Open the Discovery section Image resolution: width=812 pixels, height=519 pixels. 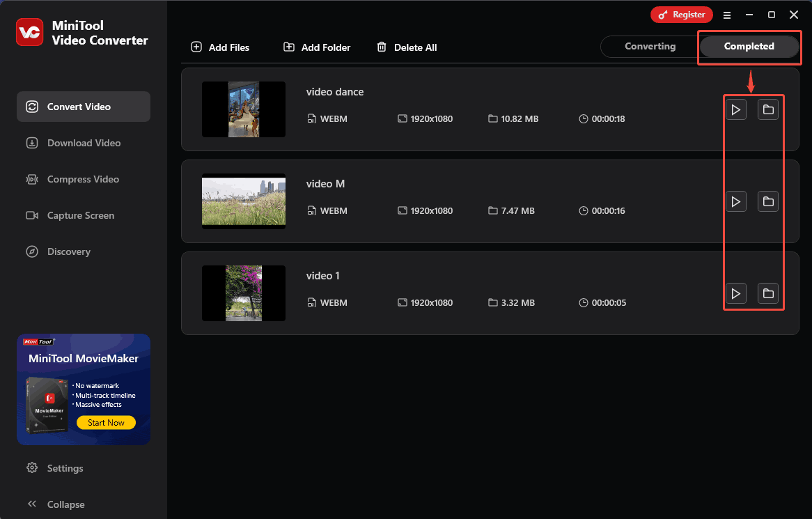(x=84, y=251)
